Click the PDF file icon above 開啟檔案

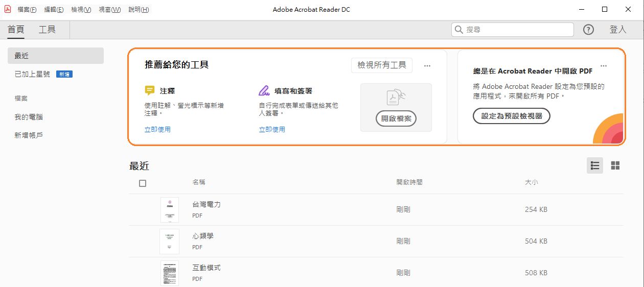(x=396, y=98)
